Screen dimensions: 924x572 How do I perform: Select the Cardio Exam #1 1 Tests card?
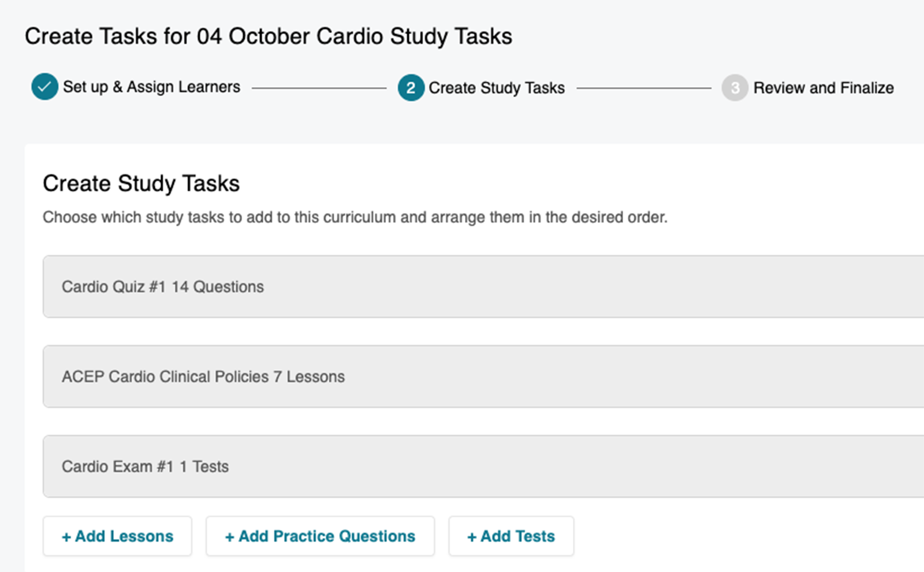pos(144,466)
